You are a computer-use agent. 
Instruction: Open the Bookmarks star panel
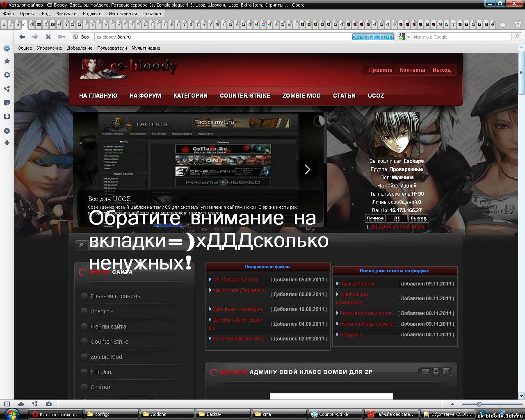pyautogui.click(x=7, y=61)
